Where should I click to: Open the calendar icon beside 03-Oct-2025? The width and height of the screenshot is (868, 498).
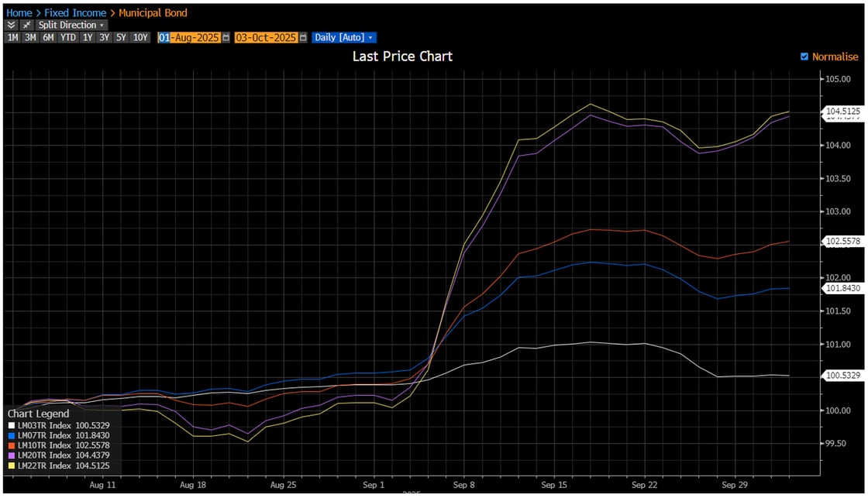[301, 36]
